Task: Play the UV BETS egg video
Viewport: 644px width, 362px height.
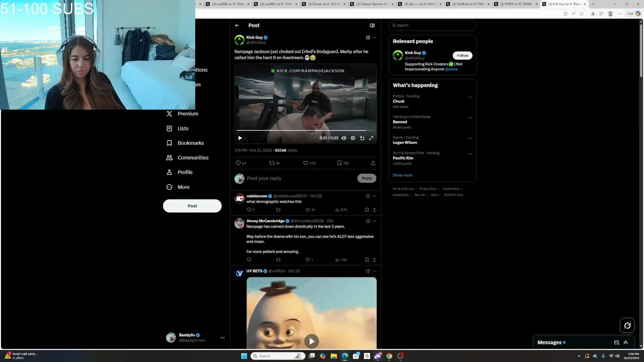Action: coord(311,341)
